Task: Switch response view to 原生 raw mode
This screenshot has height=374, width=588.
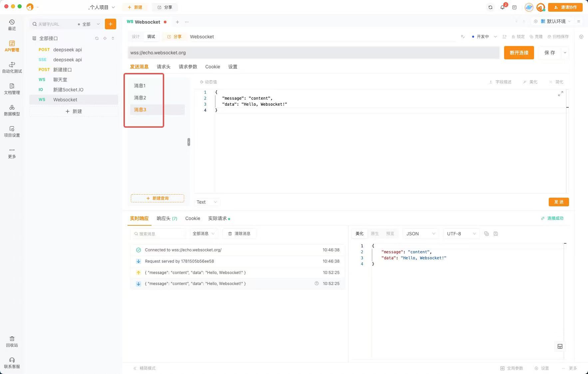Action: tap(375, 233)
